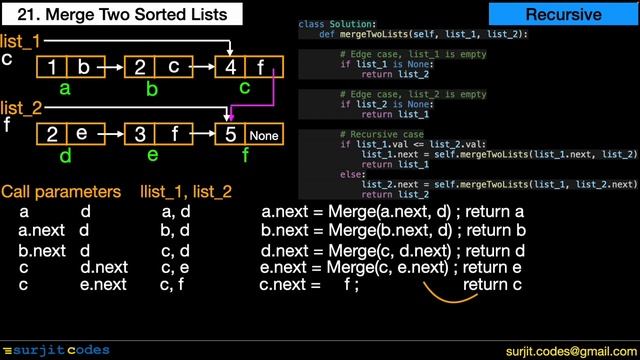The image size is (640, 360).
Task: Click the blue "Recursive" label
Action: [563, 14]
